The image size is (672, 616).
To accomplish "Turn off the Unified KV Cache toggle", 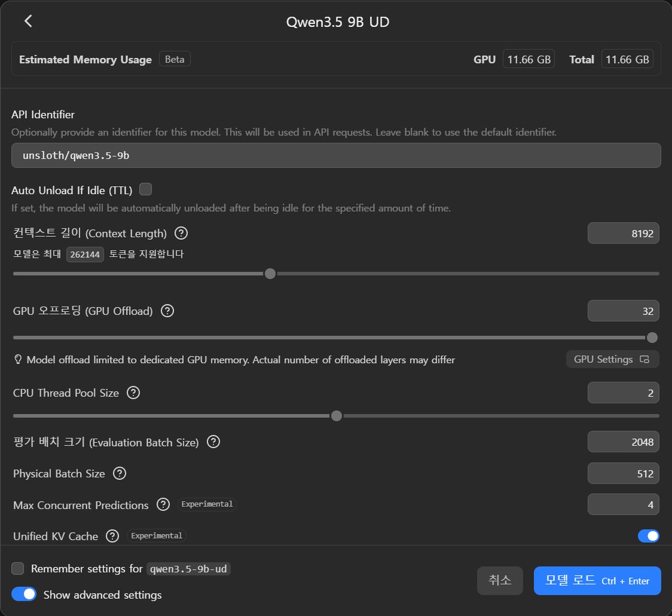I will [x=648, y=536].
